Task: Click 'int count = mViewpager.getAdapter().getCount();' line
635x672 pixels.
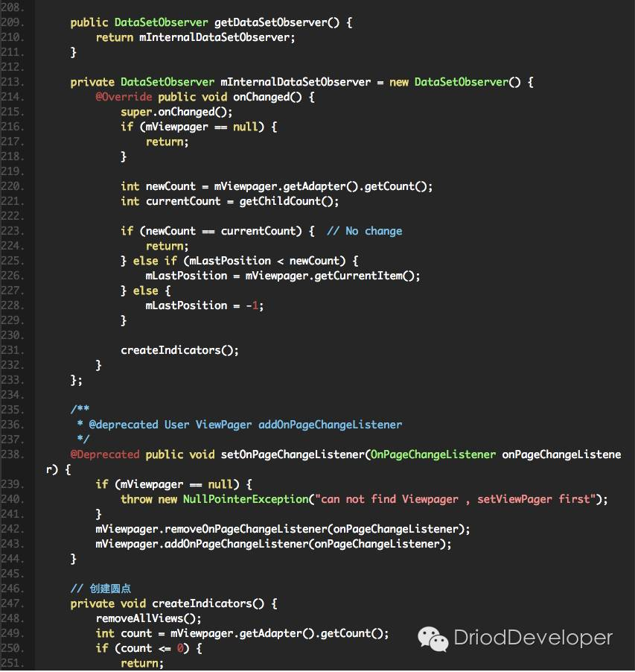Action: (242, 633)
